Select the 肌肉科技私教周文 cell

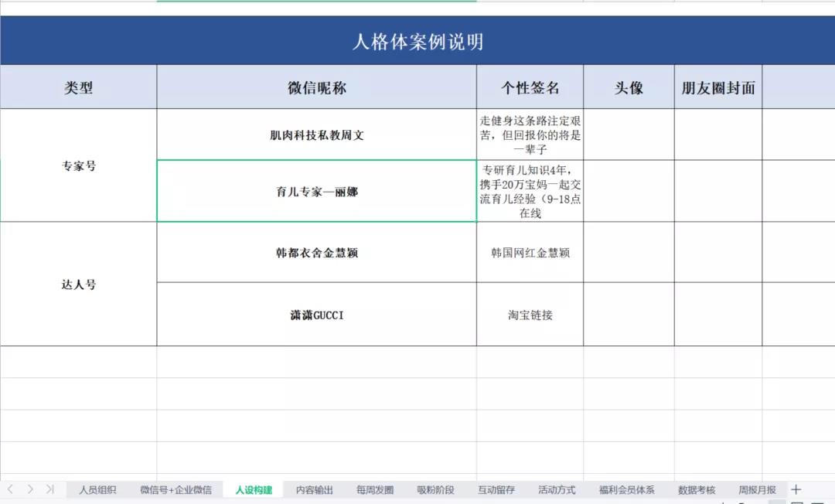[x=316, y=135]
